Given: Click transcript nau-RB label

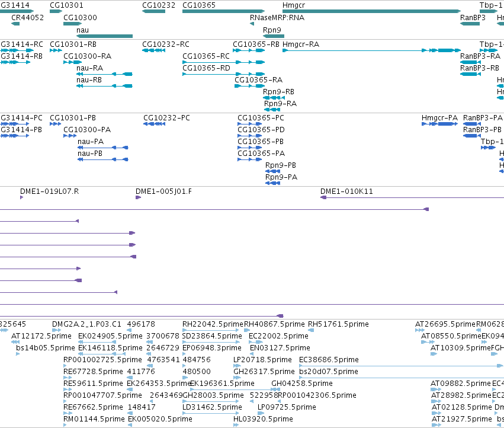Looking at the screenshot, I should point(89,79).
